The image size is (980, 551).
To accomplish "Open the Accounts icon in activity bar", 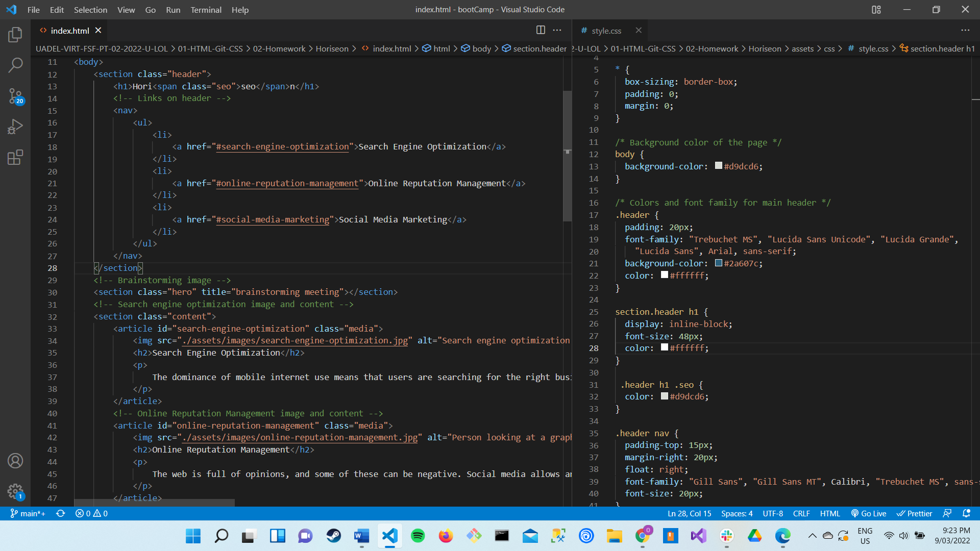I will (15, 461).
